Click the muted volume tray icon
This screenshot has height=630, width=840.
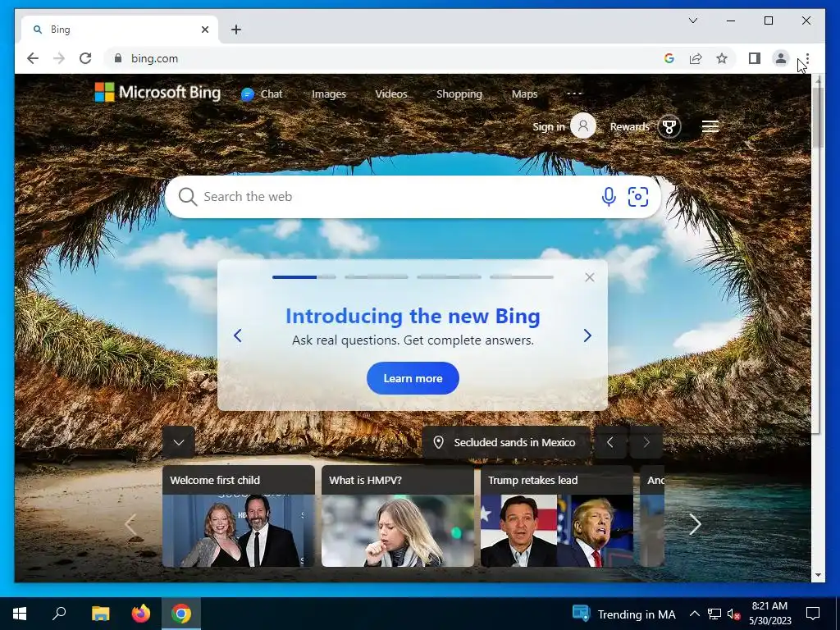733,614
